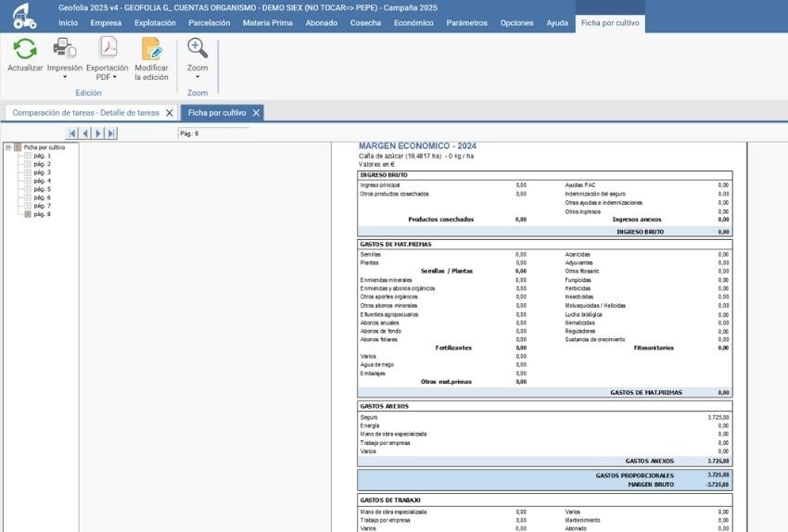788x532 pixels.
Task: Go to first page with navigation arrow
Action: (73, 133)
